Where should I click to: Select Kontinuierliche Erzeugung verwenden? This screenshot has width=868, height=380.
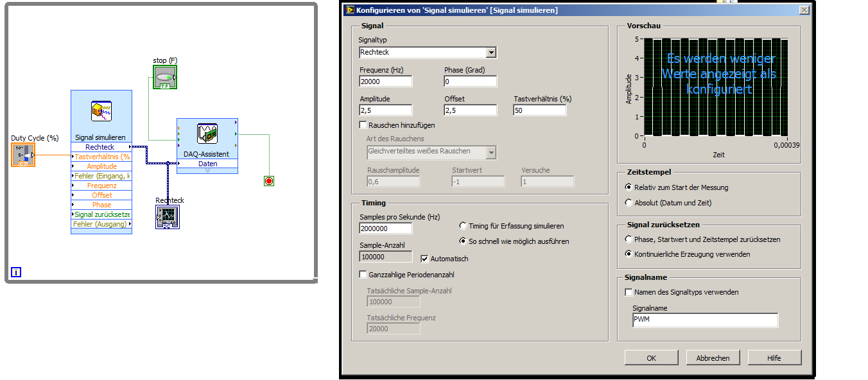tap(629, 254)
